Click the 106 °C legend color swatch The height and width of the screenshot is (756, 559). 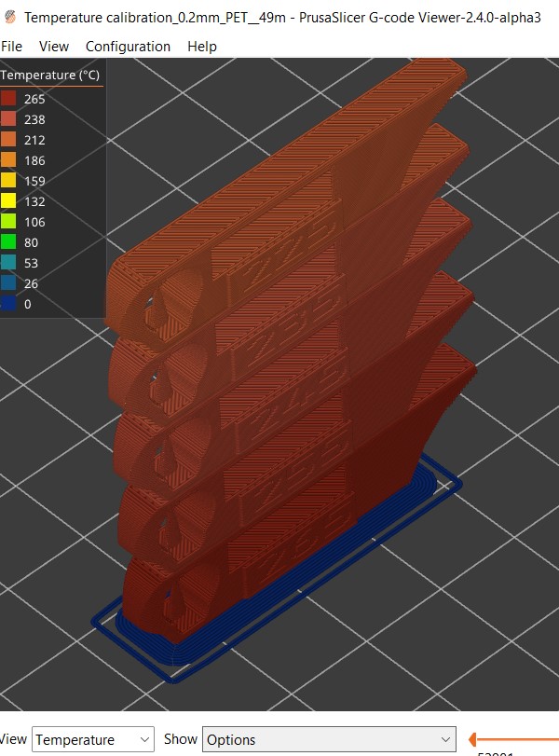tap(8, 221)
